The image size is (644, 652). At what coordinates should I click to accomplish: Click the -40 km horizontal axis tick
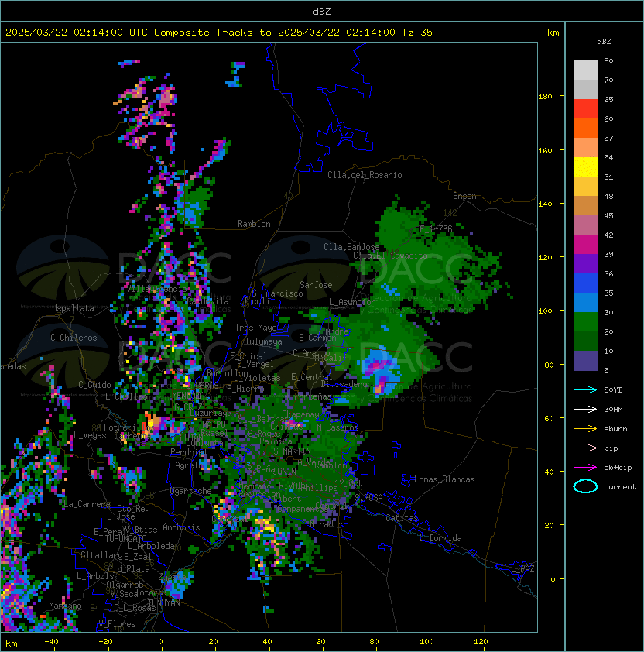point(51,642)
